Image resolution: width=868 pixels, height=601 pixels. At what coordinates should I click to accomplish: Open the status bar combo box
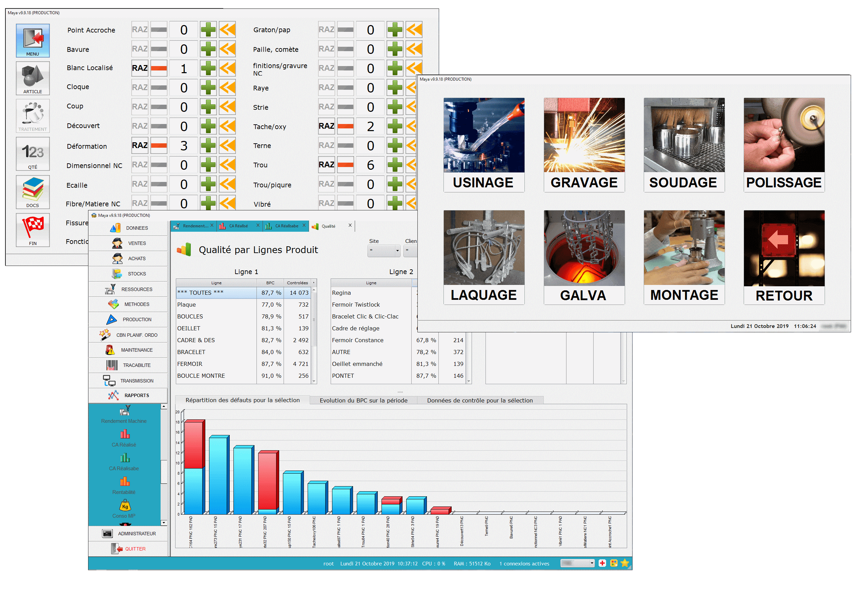coord(577,563)
